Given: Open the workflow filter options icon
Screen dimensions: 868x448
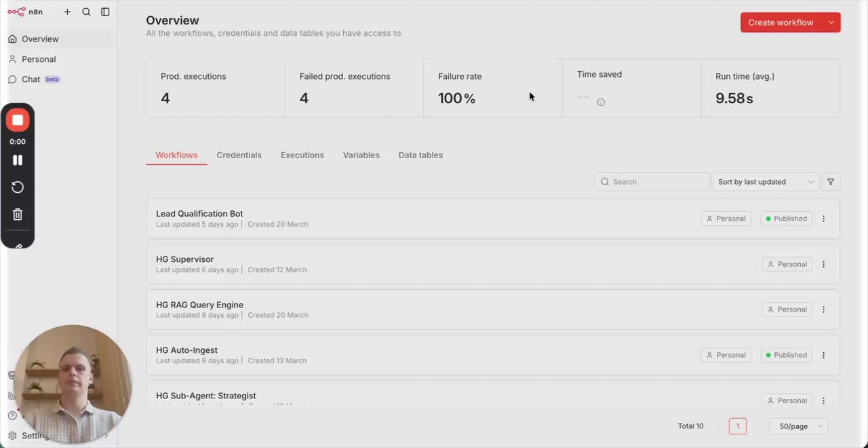Looking at the screenshot, I should click(831, 182).
